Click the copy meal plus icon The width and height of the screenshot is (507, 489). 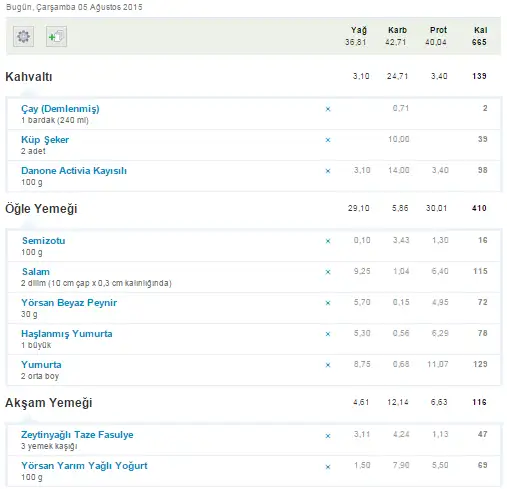coord(56,36)
